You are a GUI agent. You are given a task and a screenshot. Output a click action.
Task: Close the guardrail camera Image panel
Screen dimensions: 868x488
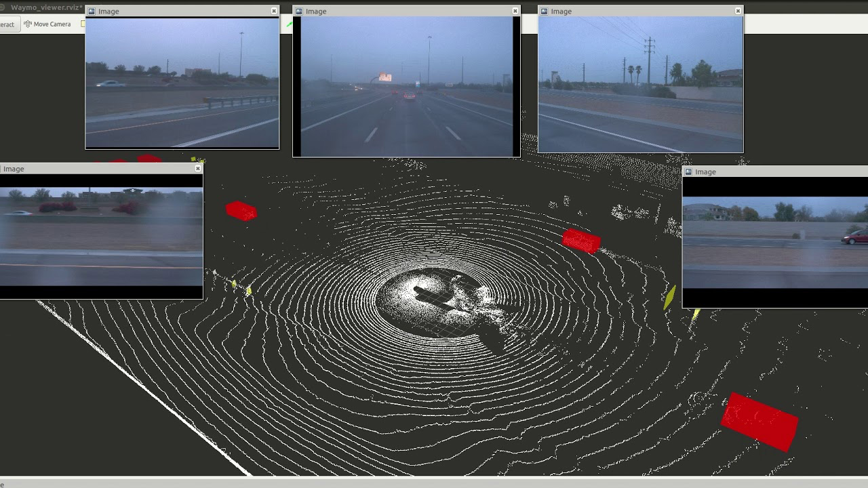(274, 11)
